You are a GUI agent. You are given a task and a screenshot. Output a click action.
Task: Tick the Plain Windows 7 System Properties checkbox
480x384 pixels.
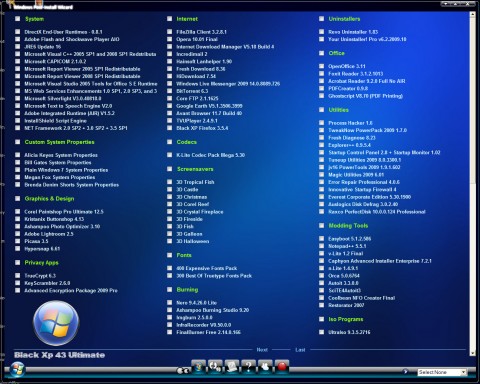click(18, 170)
